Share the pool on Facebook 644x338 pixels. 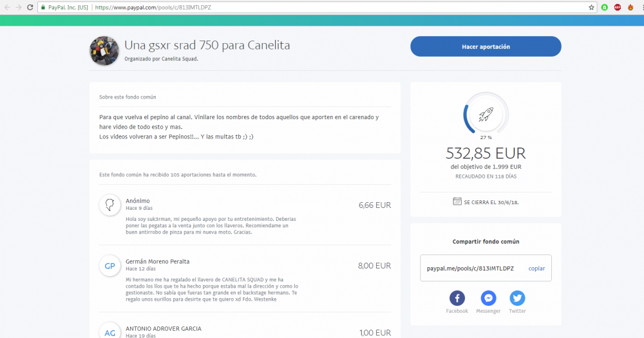(457, 298)
